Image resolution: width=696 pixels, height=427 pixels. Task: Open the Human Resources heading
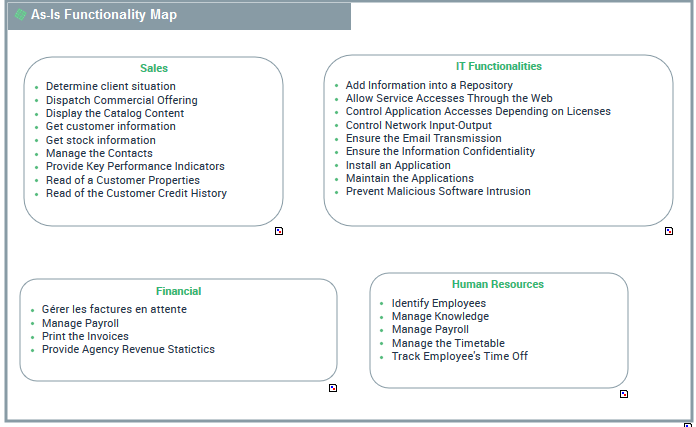tap(498, 284)
